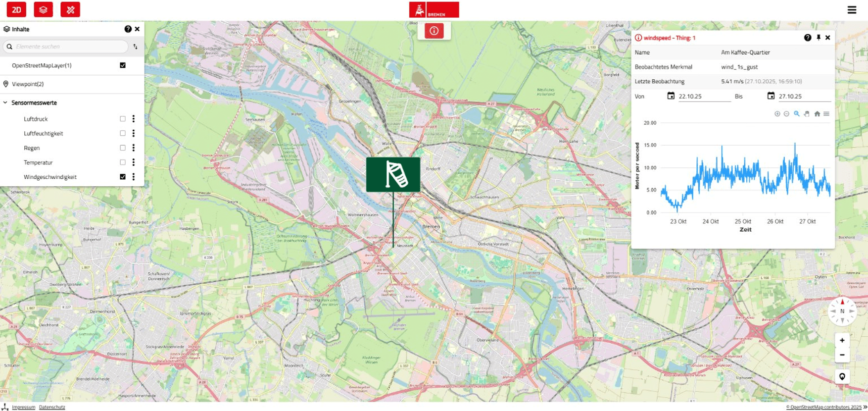868x411 pixels.
Task: Open the Von date picker calendar
Action: (671, 96)
